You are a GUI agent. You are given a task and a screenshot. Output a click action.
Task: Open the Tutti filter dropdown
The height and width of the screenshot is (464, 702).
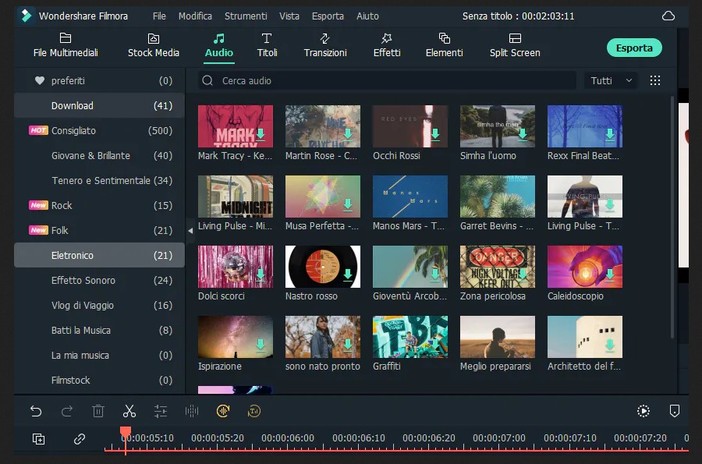tap(611, 81)
